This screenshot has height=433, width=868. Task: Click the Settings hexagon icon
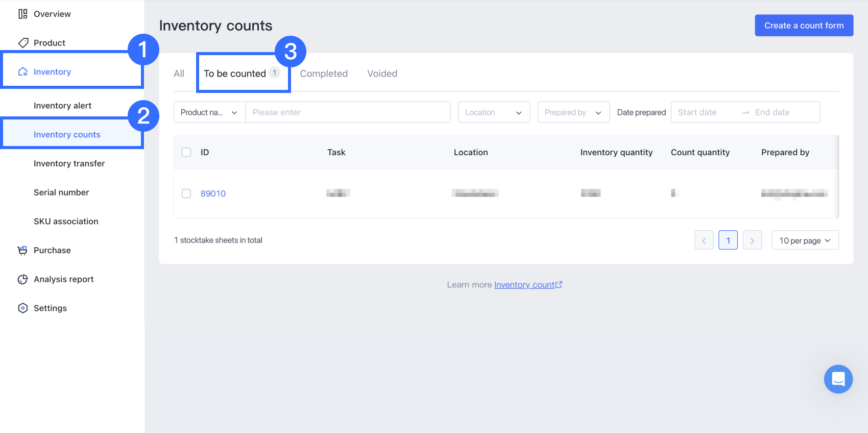tap(22, 308)
